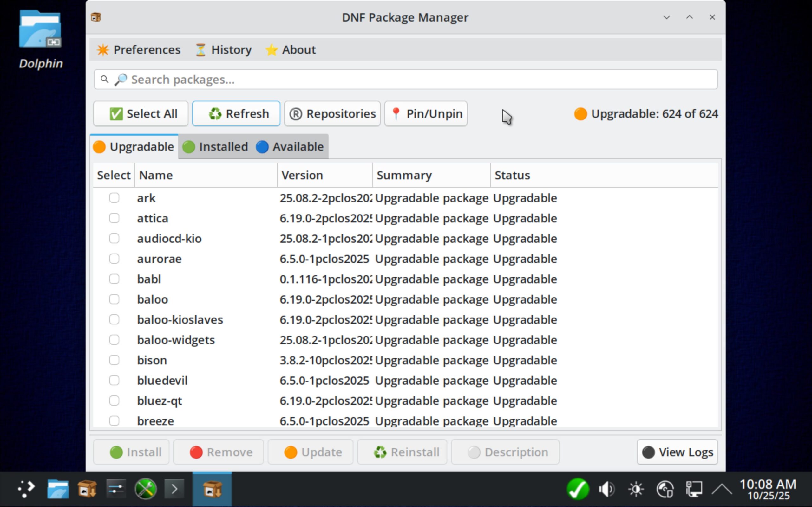812x507 pixels.
Task: Expand the terminal launcher arrow in the taskbar
Action: click(x=174, y=489)
